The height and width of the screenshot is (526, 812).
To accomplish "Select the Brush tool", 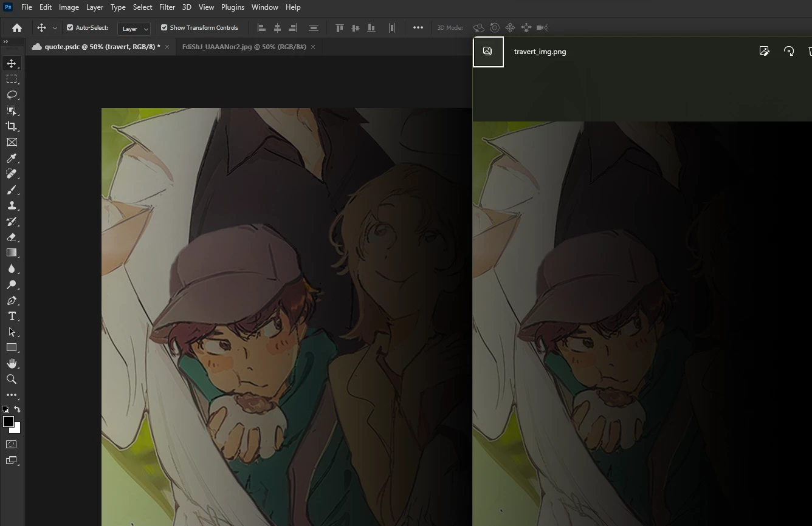I will coord(12,190).
